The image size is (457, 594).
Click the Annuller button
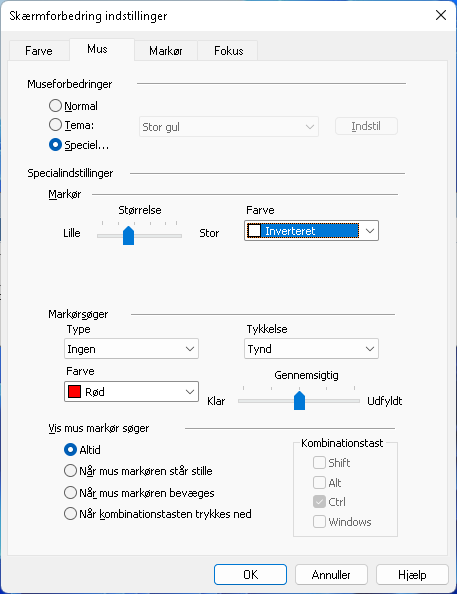[x=331, y=575]
